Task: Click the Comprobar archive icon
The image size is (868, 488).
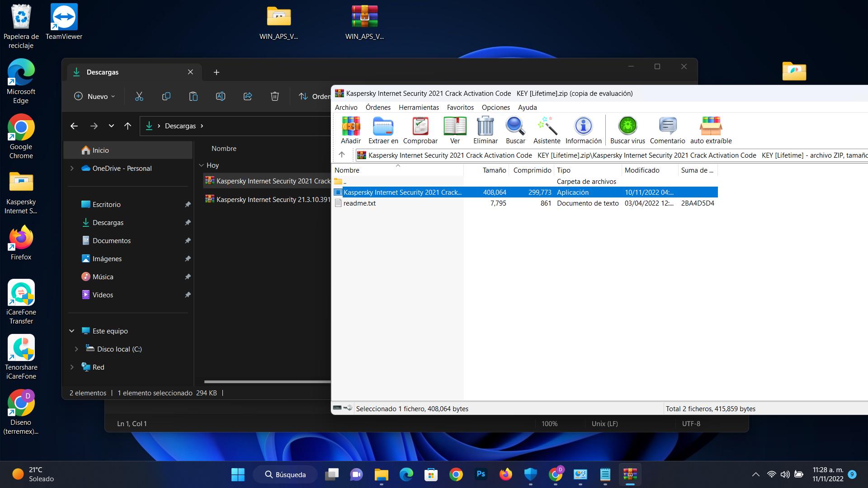Action: (x=420, y=130)
